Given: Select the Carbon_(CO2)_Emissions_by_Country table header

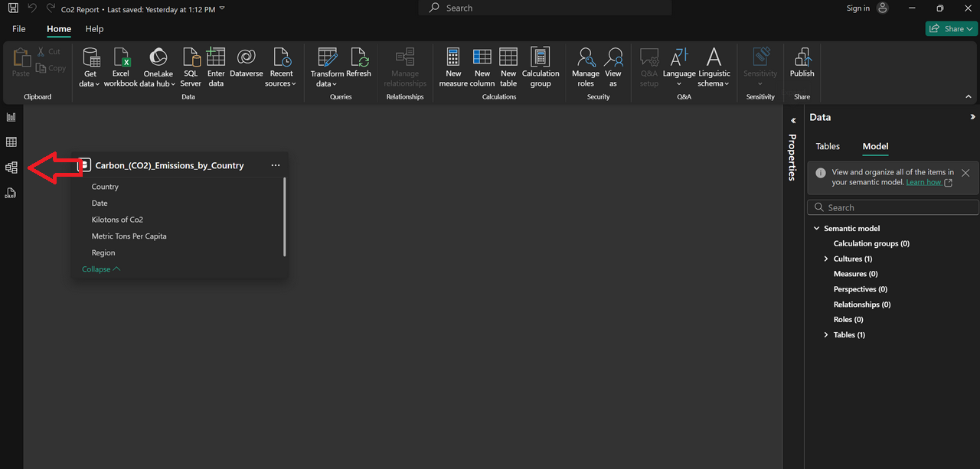Looking at the screenshot, I should click(x=169, y=165).
